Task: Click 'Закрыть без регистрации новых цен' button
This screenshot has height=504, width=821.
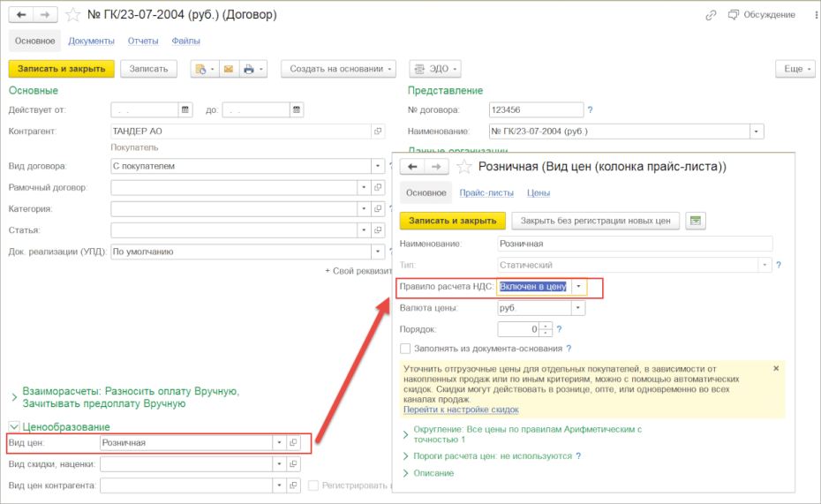Action: click(595, 221)
